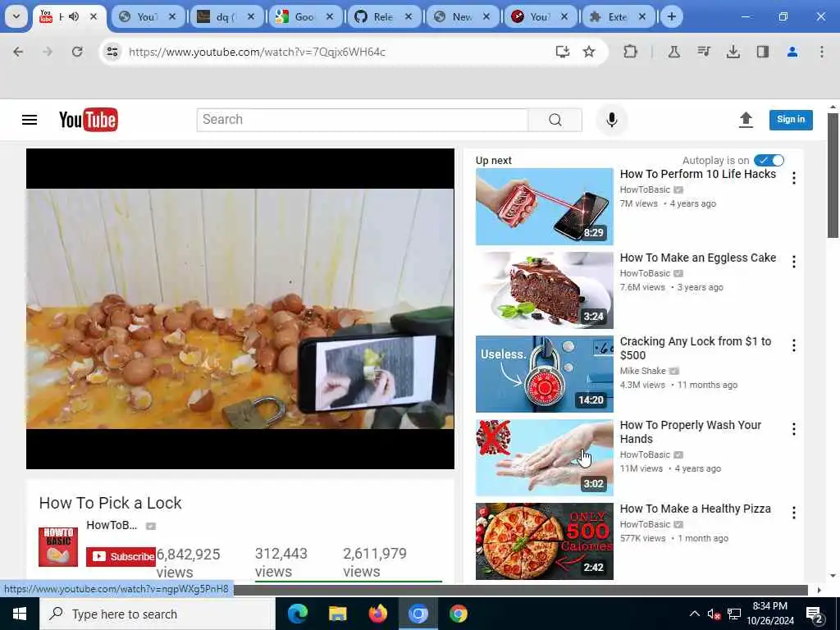Open options for How To Make a Healthy Pizza
Viewport: 840px width, 630px height.
click(794, 513)
